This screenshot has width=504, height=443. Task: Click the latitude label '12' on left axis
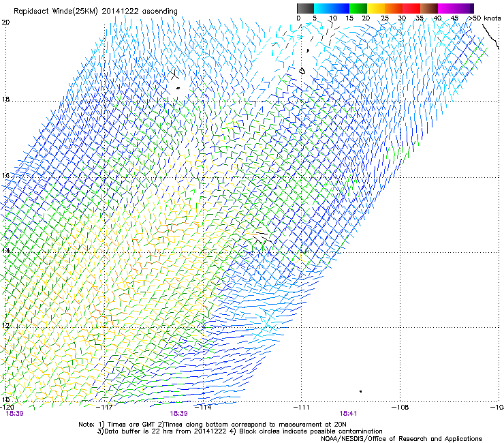coord(5,326)
